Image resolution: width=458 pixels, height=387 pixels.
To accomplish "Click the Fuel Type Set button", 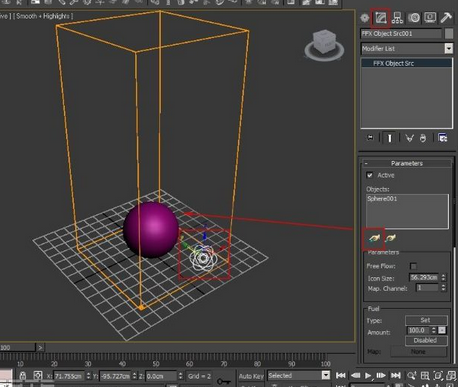I will pos(426,320).
